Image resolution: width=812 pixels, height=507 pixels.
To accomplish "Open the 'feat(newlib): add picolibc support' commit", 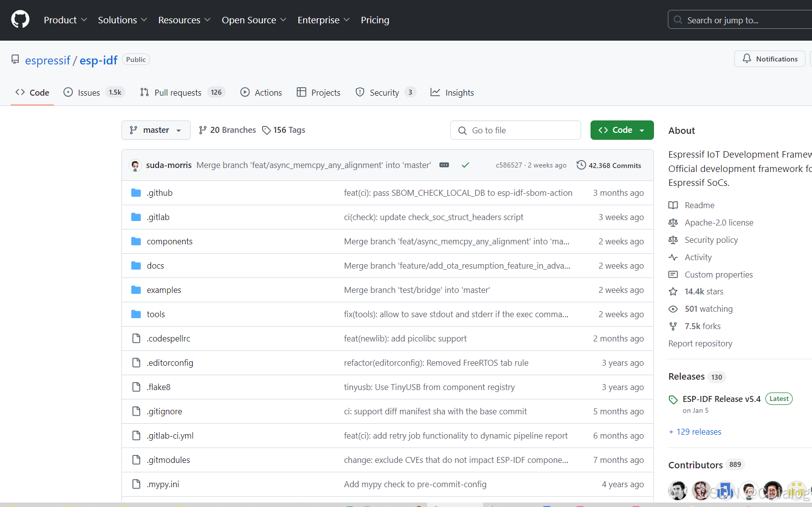I will (x=405, y=338).
